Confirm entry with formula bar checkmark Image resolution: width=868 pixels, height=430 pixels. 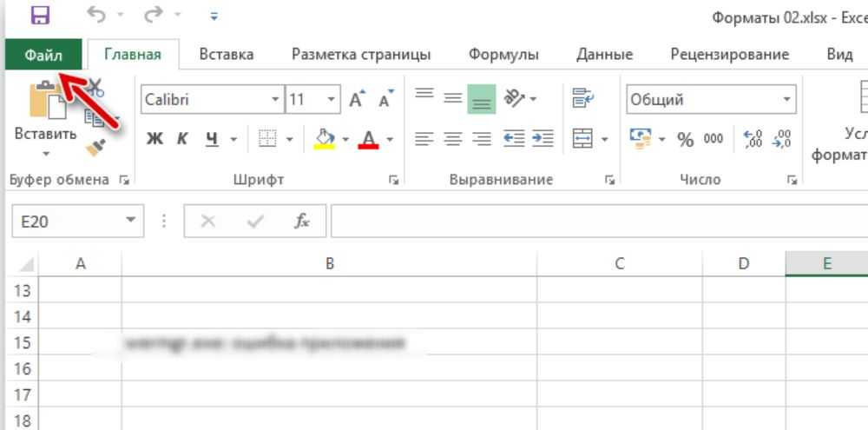[255, 222]
